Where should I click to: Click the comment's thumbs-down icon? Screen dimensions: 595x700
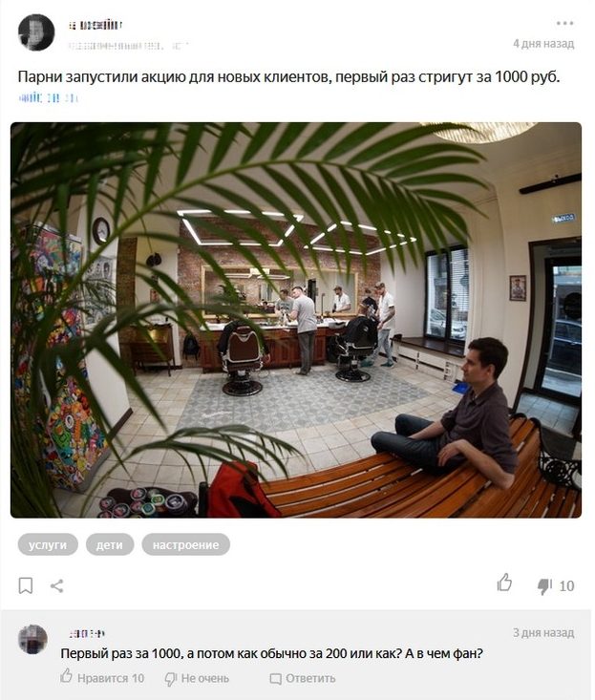[171, 679]
